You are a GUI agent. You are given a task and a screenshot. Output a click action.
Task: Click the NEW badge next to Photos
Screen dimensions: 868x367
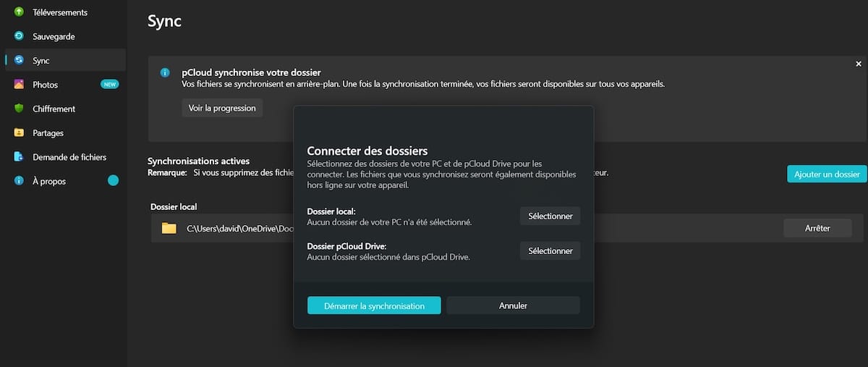[x=110, y=85]
